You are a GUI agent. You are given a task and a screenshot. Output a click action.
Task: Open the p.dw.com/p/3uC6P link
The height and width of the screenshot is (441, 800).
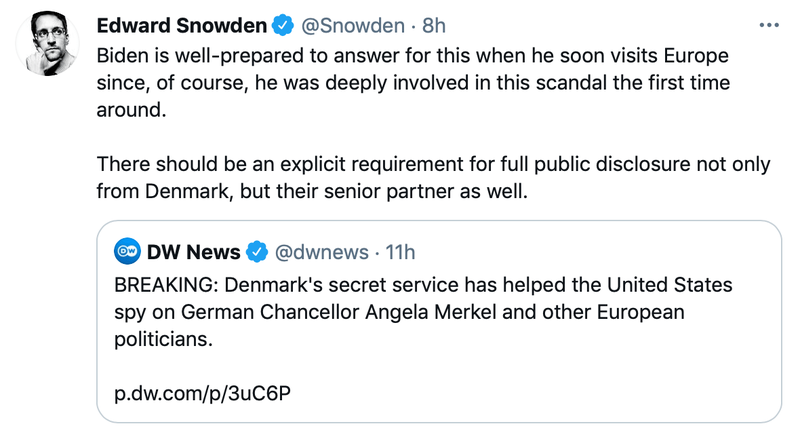point(202,391)
